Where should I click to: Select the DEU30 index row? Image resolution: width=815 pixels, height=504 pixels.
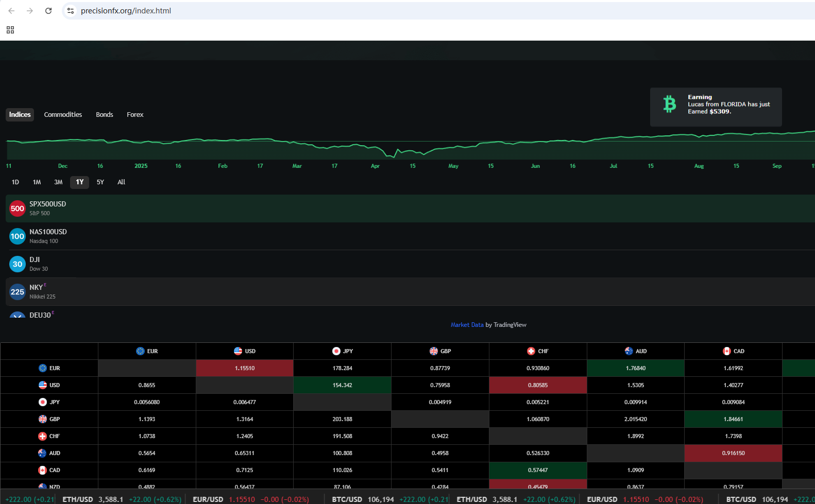(41, 315)
